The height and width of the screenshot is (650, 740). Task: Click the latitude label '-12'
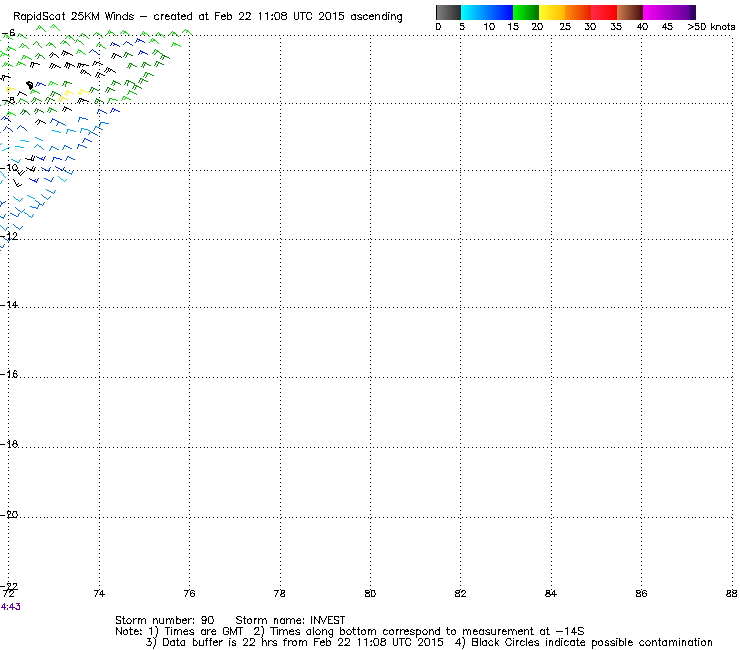coord(9,236)
